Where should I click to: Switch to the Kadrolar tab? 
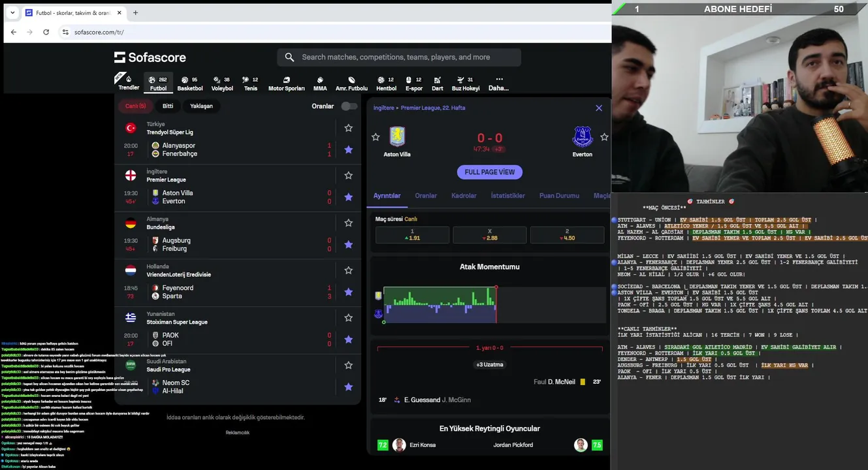(464, 196)
